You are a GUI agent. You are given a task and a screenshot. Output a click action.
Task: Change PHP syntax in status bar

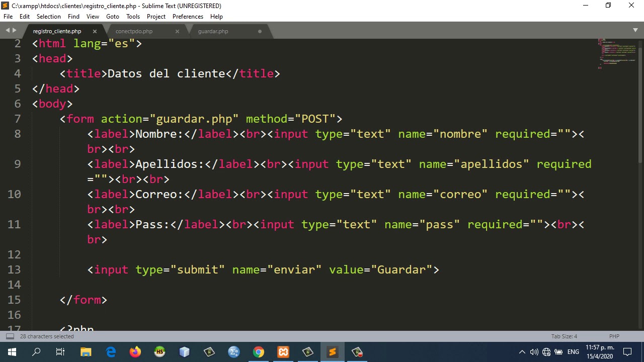pyautogui.click(x=614, y=336)
